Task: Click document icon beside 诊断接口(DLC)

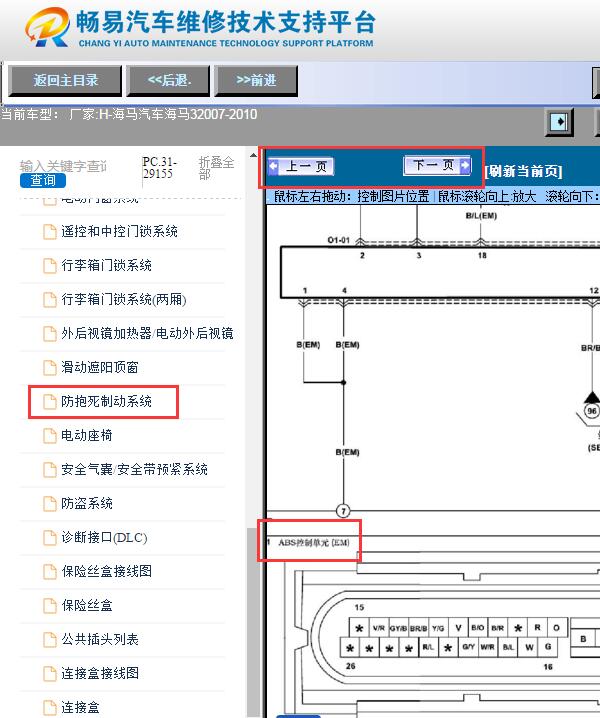Action: pos(49,538)
